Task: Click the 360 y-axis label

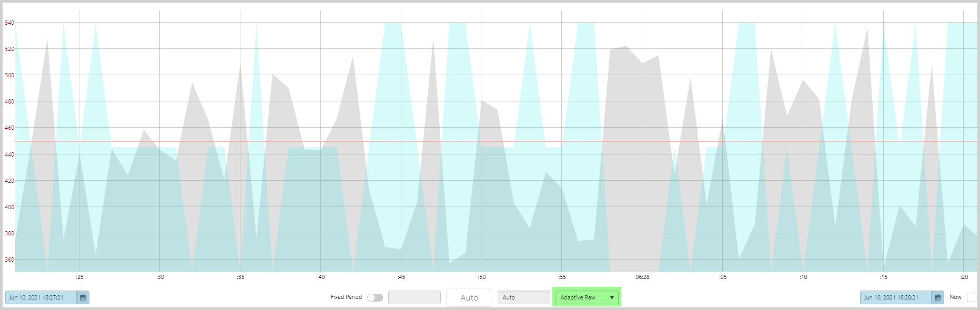Action: [x=9, y=260]
